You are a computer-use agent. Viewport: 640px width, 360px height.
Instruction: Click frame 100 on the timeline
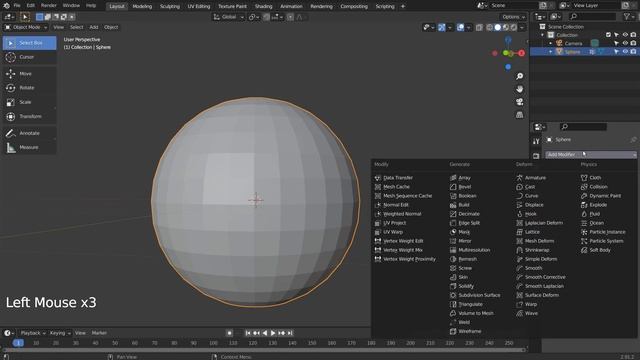[213, 343]
